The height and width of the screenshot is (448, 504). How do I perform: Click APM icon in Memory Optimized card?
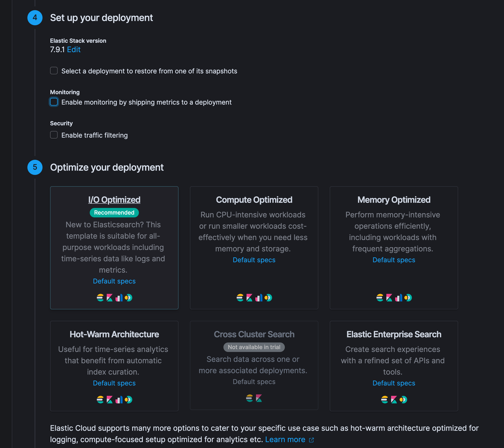pos(398,298)
